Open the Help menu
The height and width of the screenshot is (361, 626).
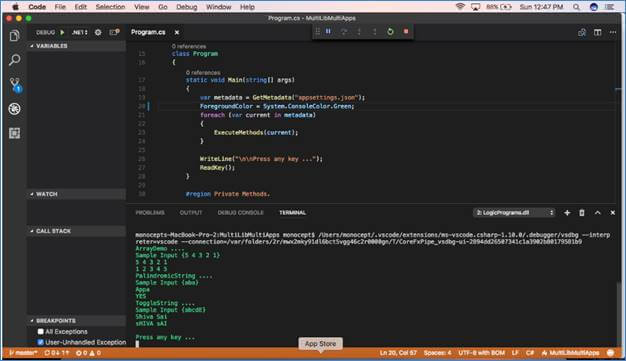point(247,7)
